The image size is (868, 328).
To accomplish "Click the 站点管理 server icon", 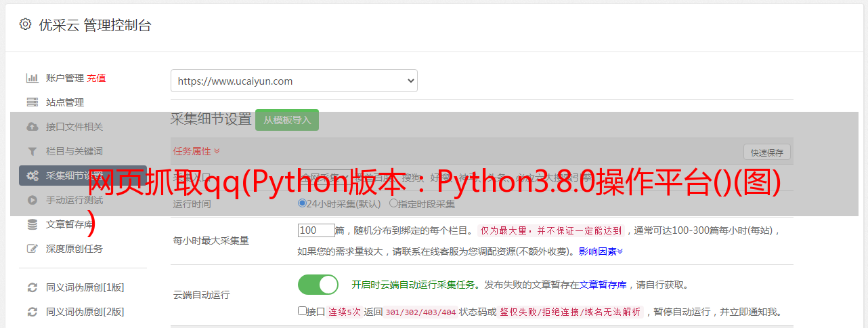I will coord(32,102).
